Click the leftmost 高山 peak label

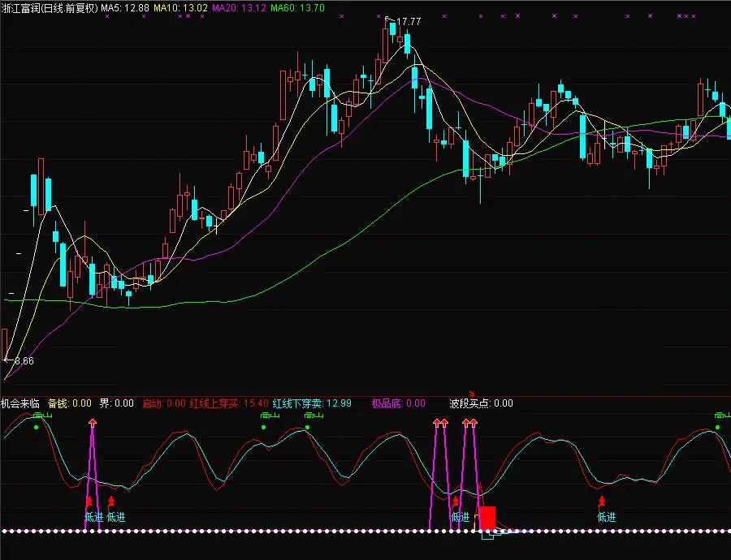pyautogui.click(x=43, y=416)
